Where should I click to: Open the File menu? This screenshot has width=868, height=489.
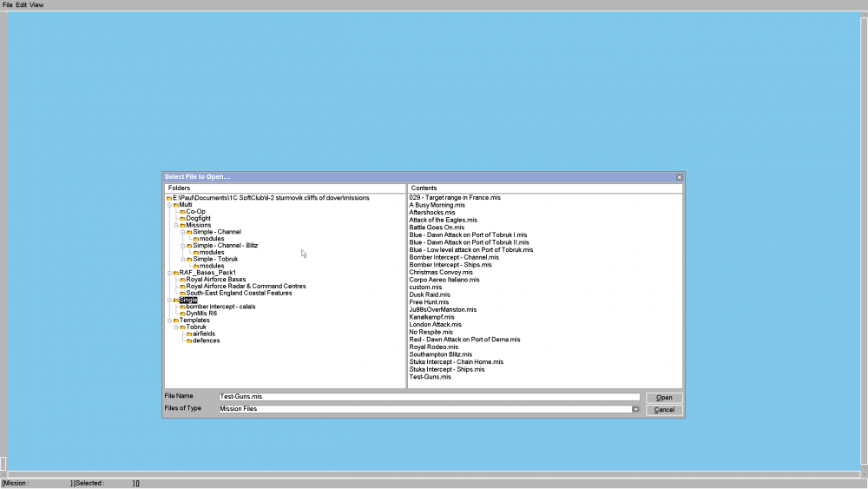[7, 5]
